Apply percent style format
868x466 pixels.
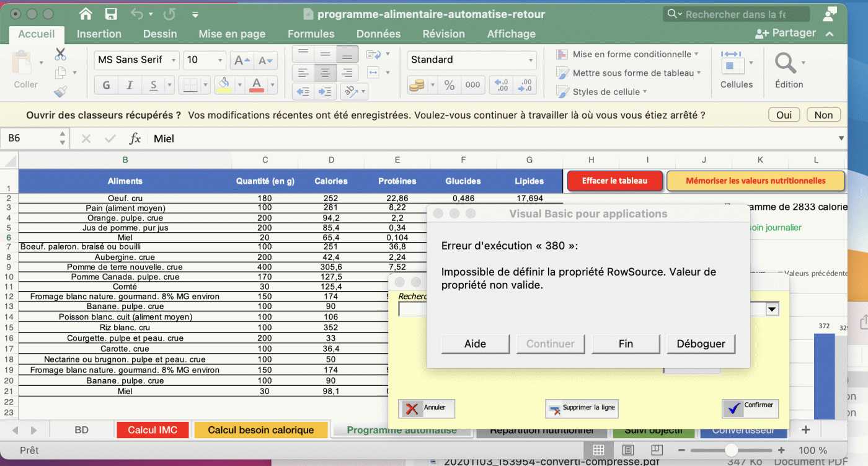[449, 85]
